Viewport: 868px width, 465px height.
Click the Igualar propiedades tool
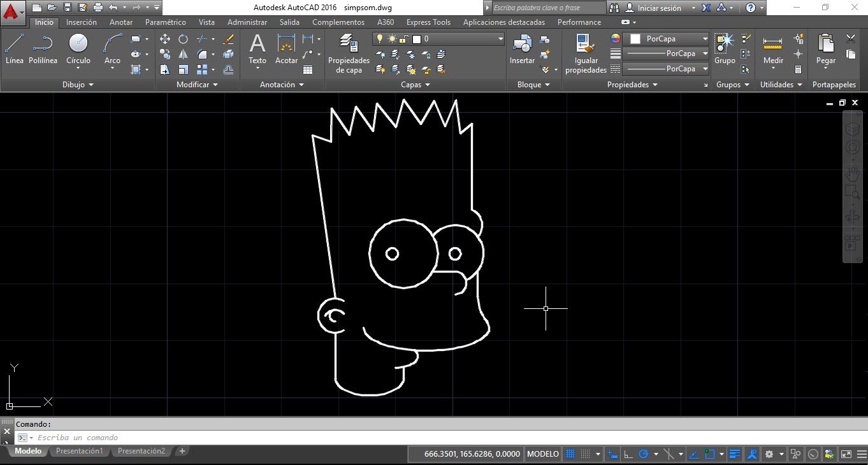click(x=585, y=54)
